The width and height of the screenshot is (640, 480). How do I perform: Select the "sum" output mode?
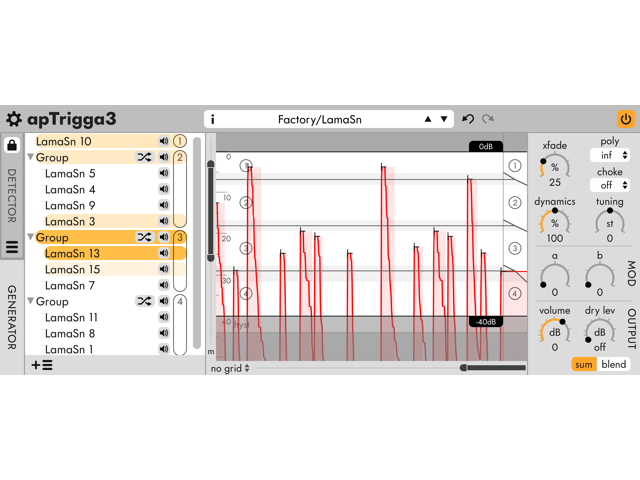tap(584, 364)
